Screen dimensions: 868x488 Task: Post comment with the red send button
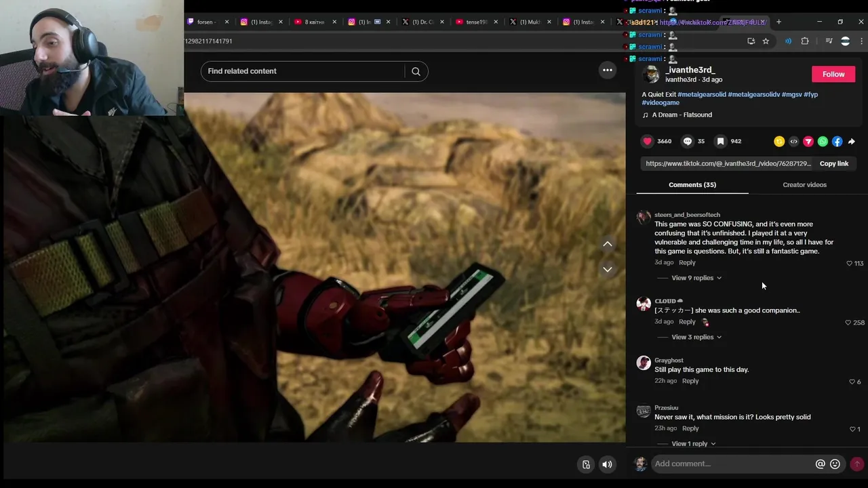pyautogui.click(x=857, y=464)
